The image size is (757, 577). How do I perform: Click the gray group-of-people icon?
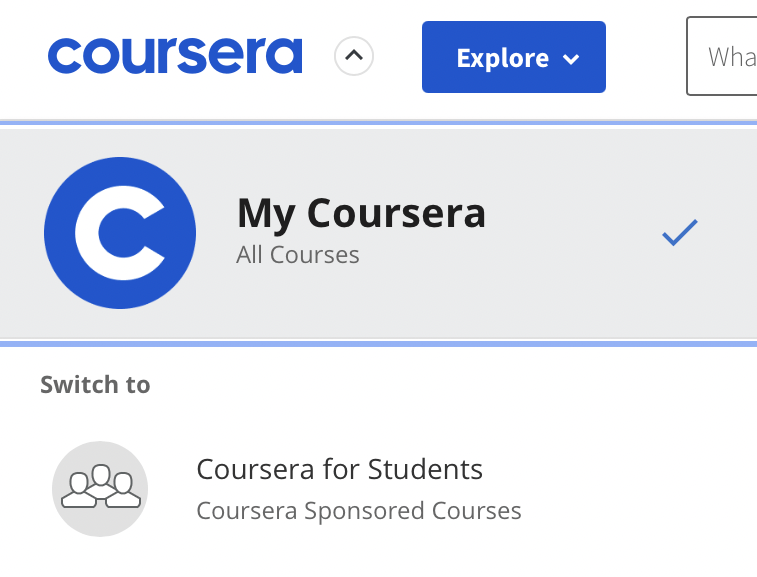[100, 489]
